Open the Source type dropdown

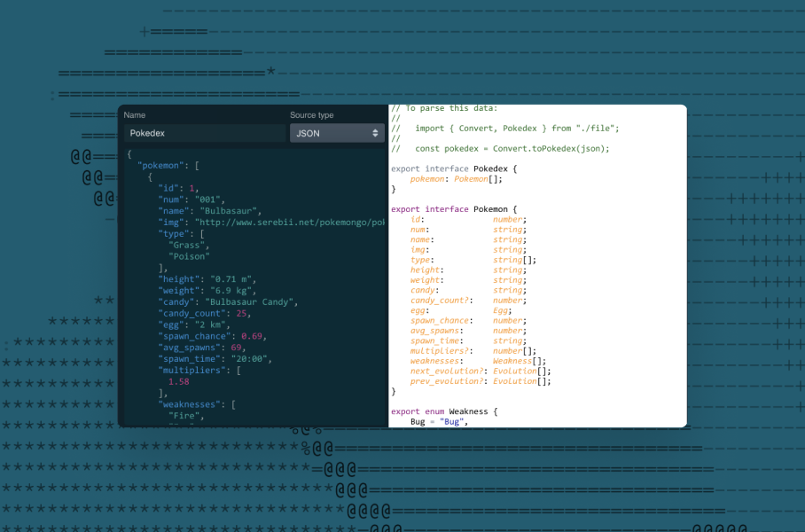click(335, 132)
